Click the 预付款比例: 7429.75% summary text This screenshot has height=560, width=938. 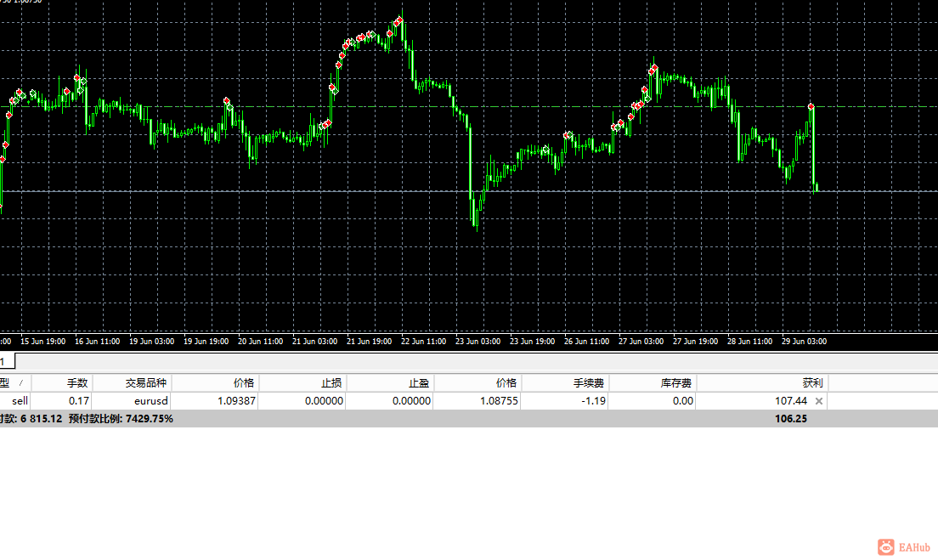click(121, 419)
